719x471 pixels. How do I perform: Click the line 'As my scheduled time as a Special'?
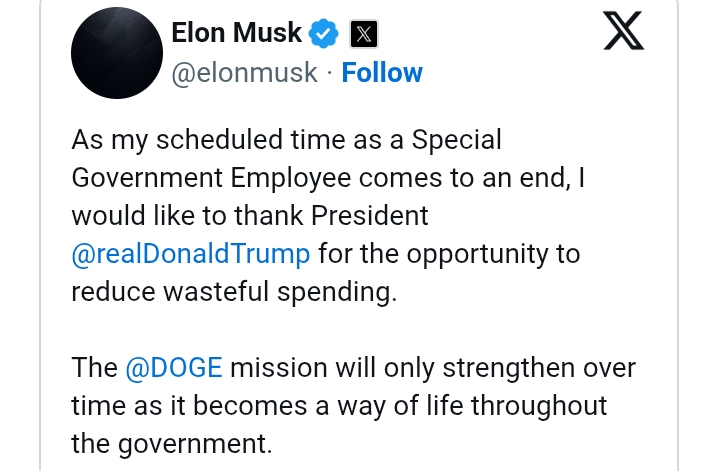[x=286, y=139]
